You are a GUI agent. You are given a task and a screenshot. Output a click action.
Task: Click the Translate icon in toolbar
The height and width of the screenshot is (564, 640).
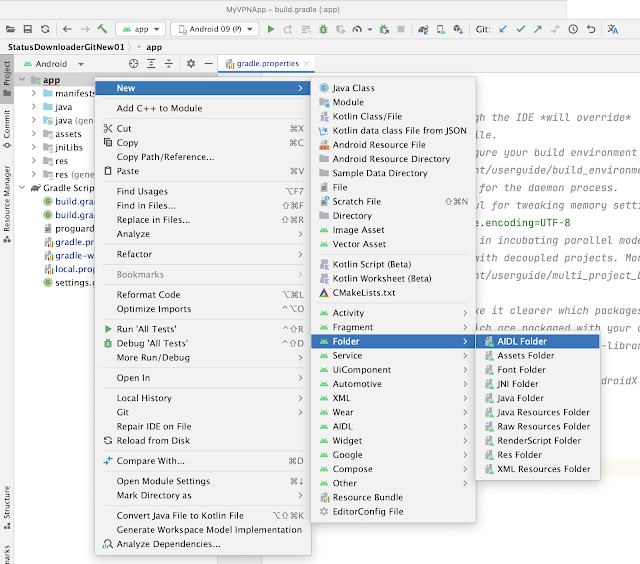click(613, 29)
